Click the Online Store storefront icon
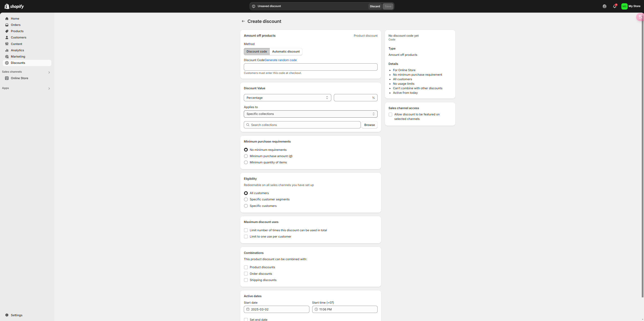 click(7, 78)
